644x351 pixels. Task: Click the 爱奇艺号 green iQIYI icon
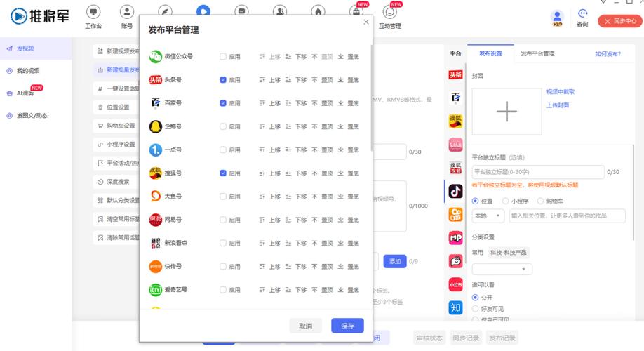[x=155, y=289]
